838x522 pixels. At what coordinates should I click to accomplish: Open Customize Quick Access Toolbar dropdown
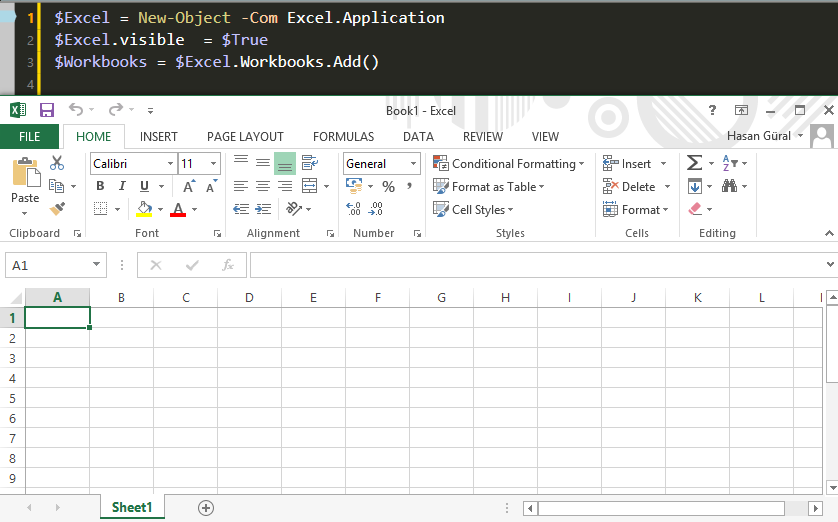(151, 111)
